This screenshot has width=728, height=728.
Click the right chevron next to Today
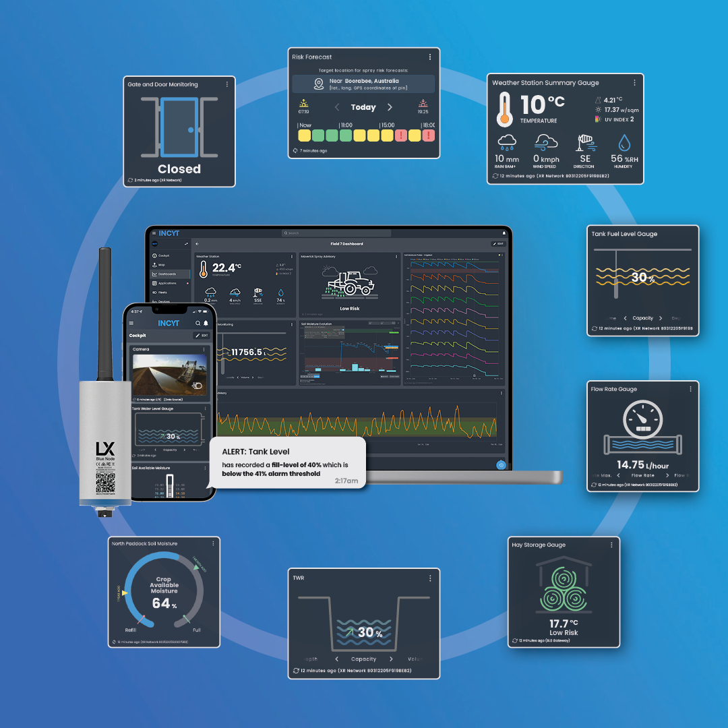click(x=390, y=107)
